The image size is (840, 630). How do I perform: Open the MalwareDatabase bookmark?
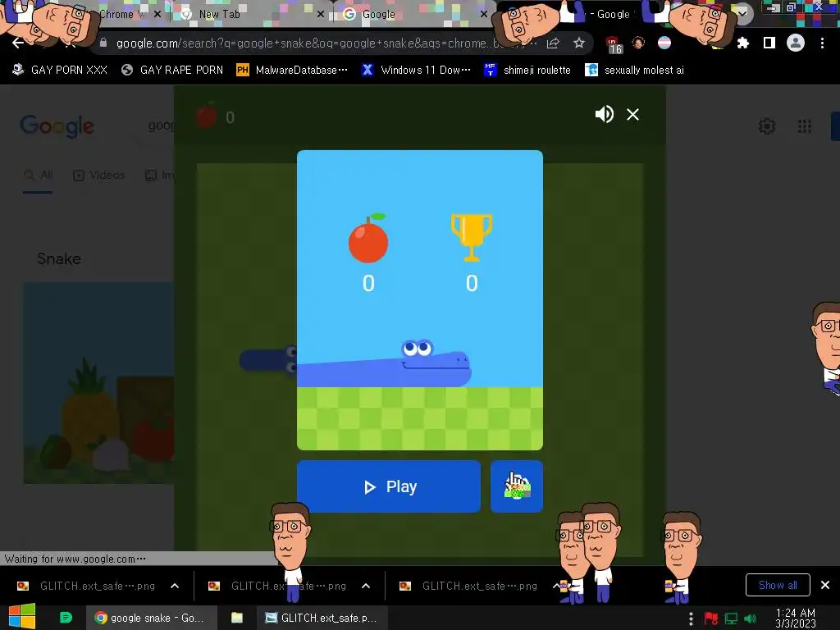(x=292, y=71)
